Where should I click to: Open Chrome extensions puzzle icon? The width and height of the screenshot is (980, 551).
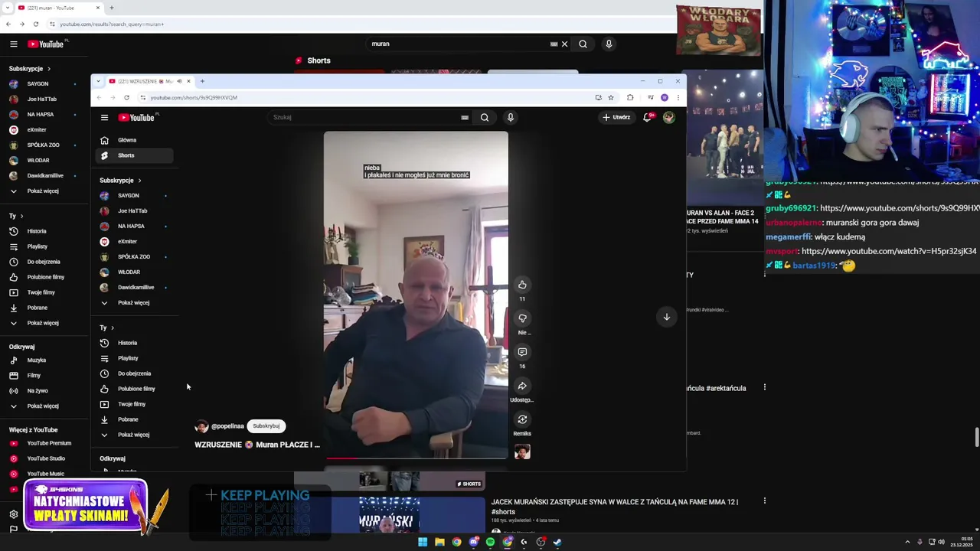[630, 97]
